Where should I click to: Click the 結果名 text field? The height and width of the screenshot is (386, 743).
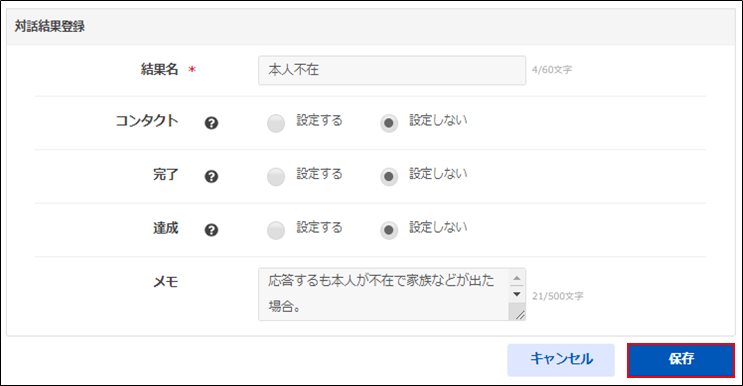point(392,70)
